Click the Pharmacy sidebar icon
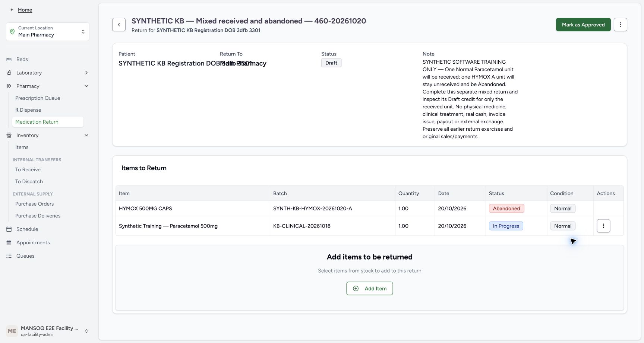This screenshot has width=644, height=343. [9, 86]
